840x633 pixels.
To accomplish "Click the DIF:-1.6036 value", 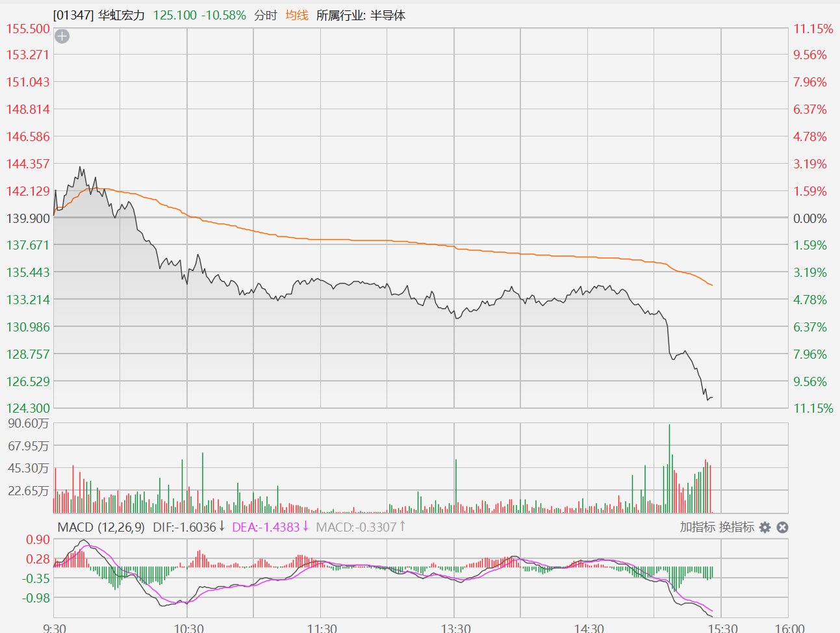I will 184,527.
